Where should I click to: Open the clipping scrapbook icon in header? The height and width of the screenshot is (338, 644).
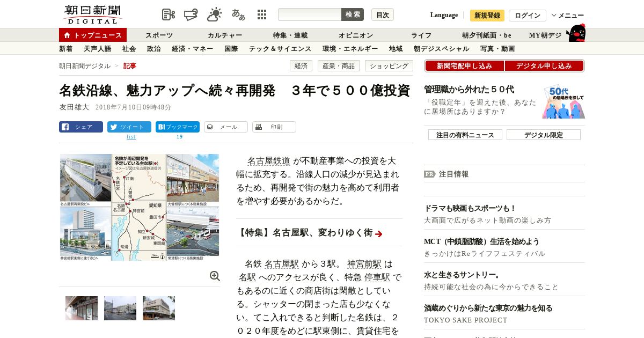pyautogui.click(x=191, y=14)
